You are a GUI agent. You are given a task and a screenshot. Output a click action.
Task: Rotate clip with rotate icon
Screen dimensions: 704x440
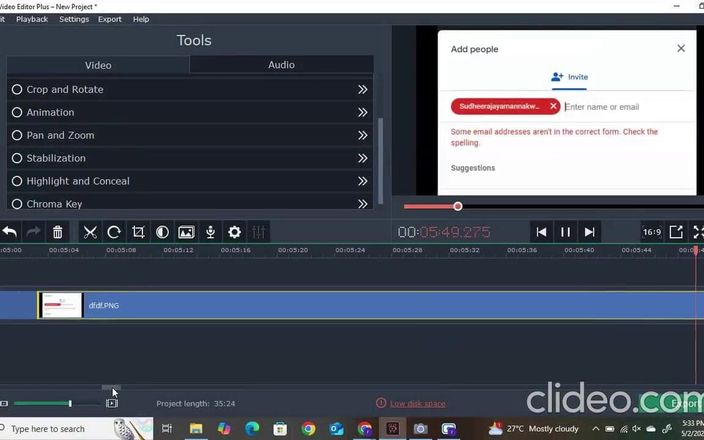[x=114, y=232]
